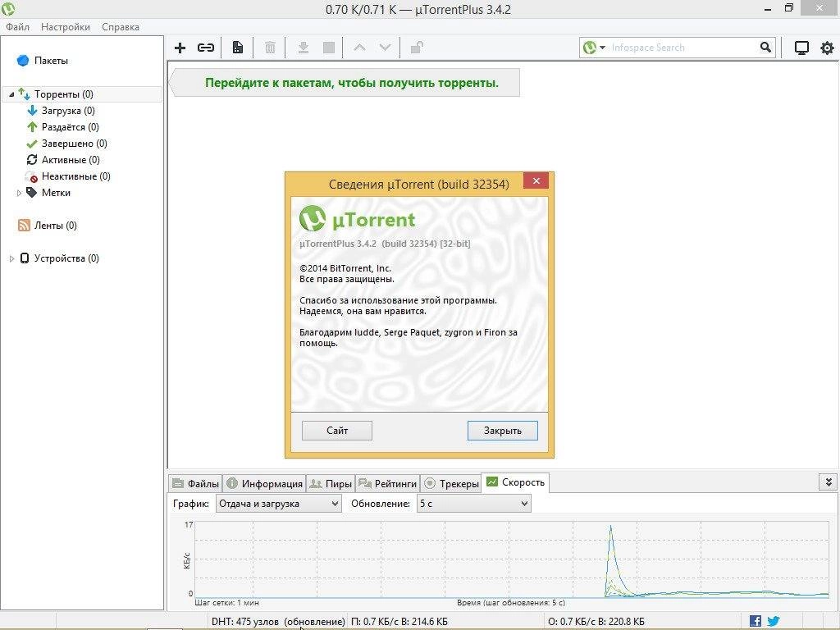Click the Unlock Bundle padlock icon
Viewport: 840px width, 630px height.
point(416,48)
